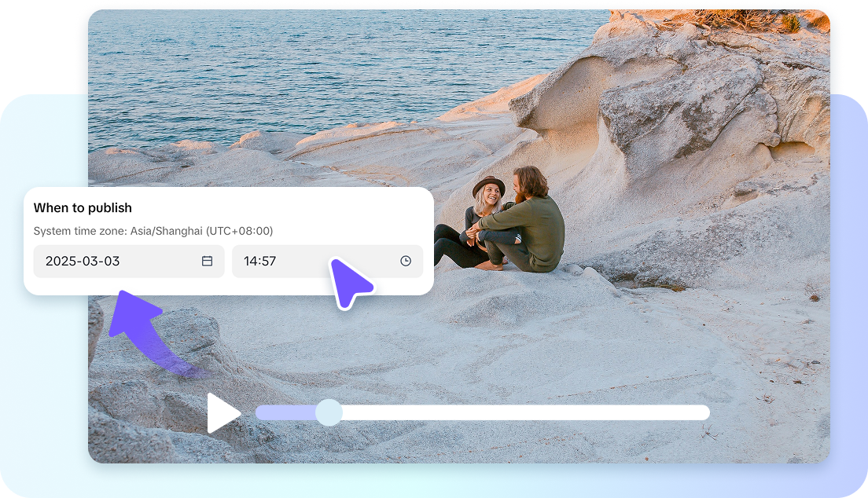Click the calendar icon in the date field
The width and height of the screenshot is (868, 498).
(x=207, y=261)
